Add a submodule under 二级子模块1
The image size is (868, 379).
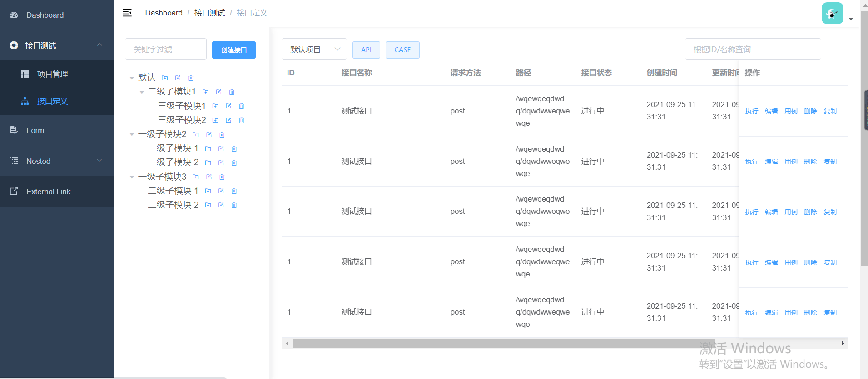tap(206, 92)
